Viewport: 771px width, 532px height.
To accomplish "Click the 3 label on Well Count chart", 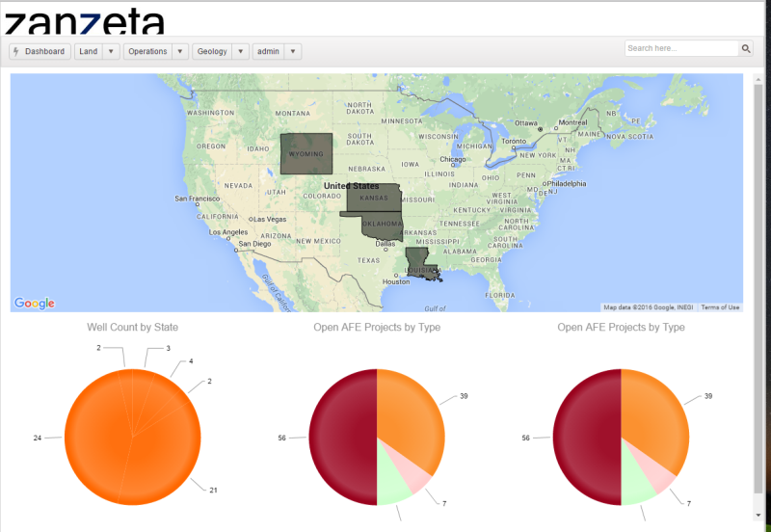I will coord(168,348).
